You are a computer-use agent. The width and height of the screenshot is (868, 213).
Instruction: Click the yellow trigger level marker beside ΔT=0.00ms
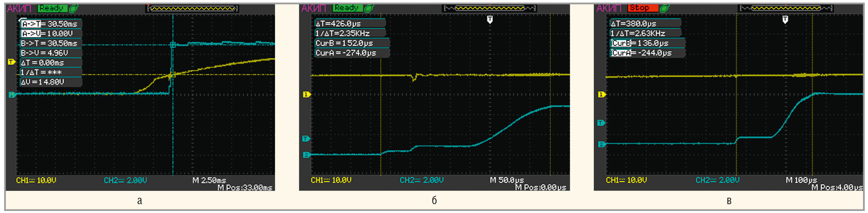coord(11,62)
